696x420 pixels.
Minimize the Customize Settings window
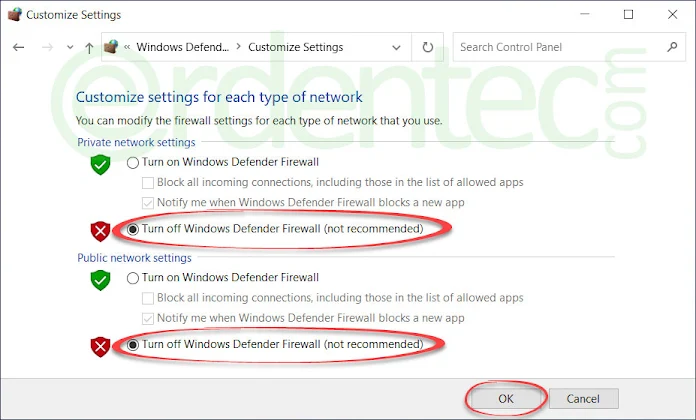tap(585, 14)
